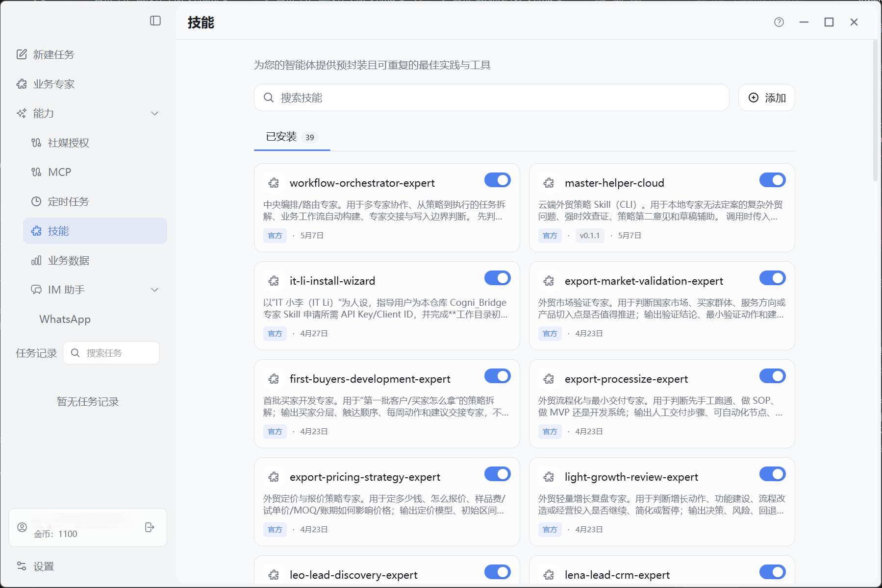The image size is (882, 588).
Task: Toggle first-buyers-development-expert switch
Action: 498,376
